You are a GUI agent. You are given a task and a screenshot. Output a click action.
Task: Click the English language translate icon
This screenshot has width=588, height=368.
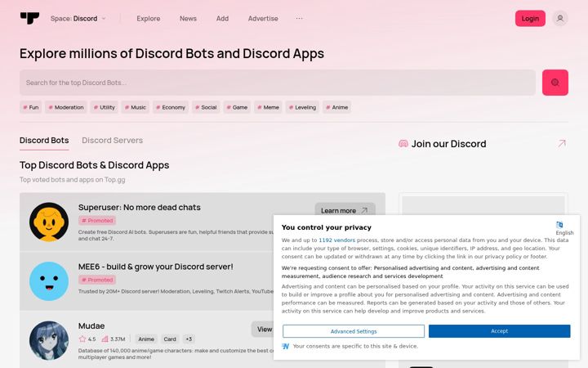pyautogui.click(x=559, y=225)
